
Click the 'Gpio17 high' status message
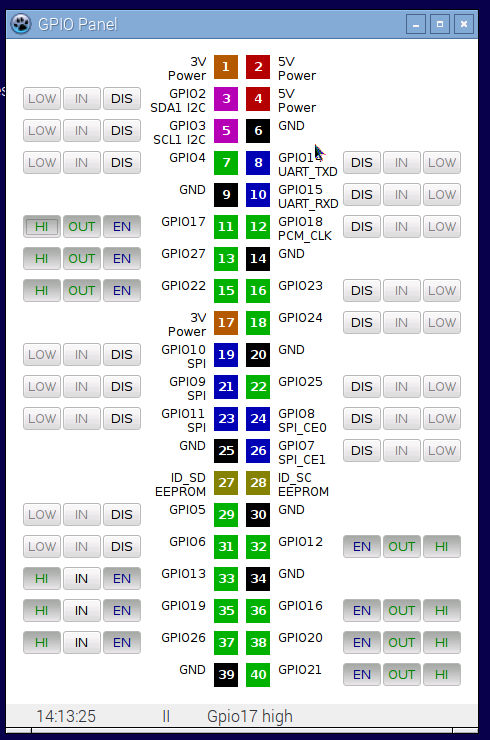[x=250, y=716]
